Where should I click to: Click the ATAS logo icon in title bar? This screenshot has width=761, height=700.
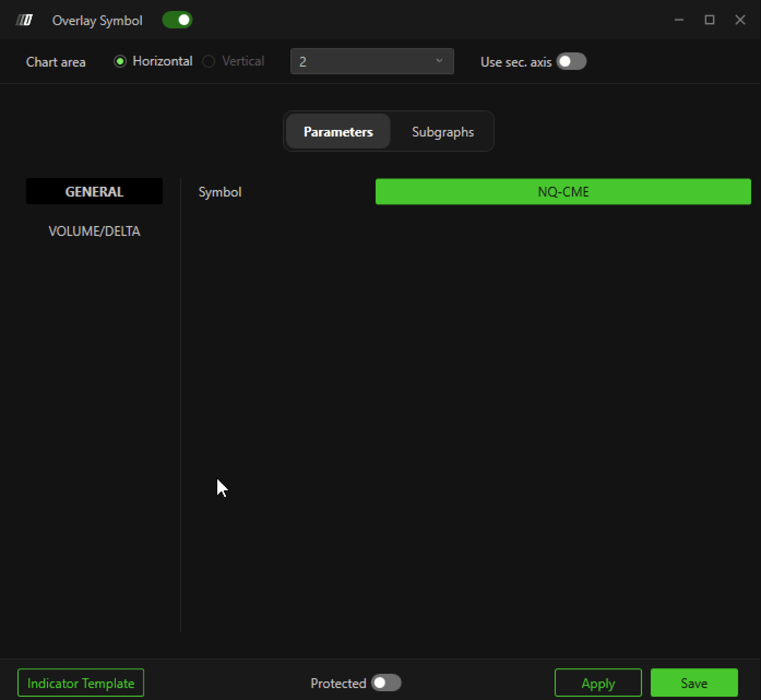coord(24,20)
